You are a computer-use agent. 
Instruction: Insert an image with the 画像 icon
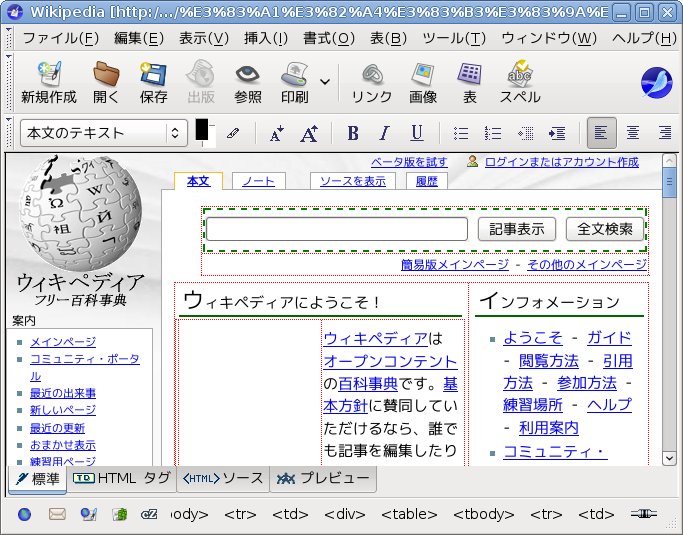pos(423,82)
